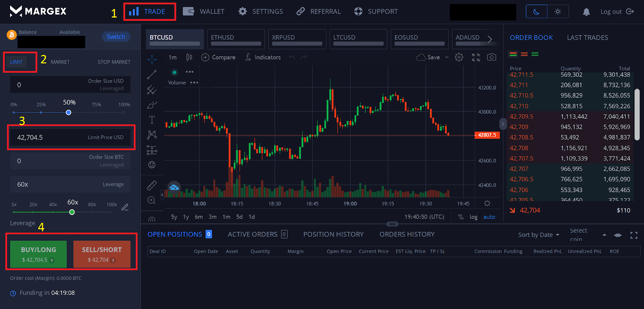Select the trend line drawing tool
This screenshot has width=644, height=309.
pyautogui.click(x=152, y=75)
